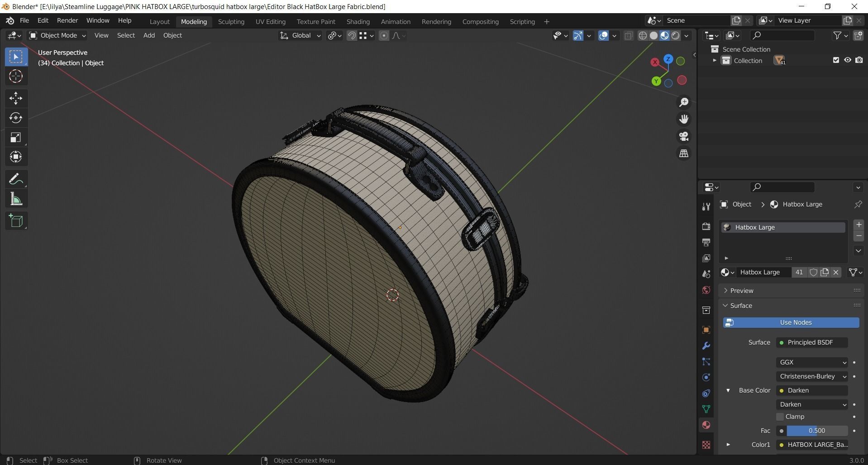Click the Scene name field
This screenshot has height=465, width=868.
coord(696,20)
